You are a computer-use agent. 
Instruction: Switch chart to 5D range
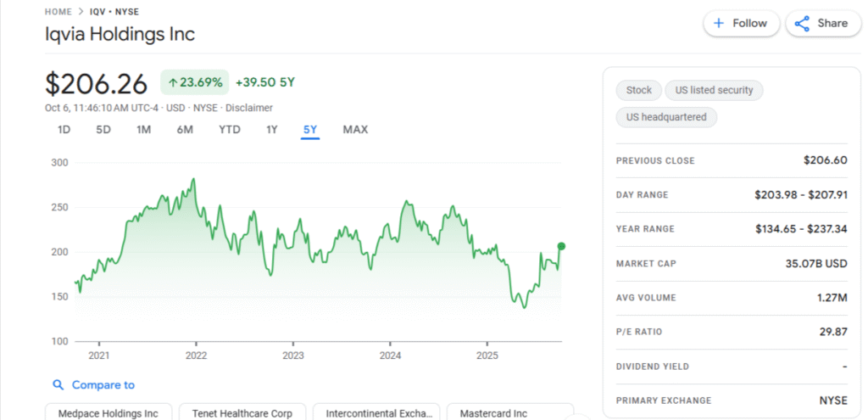pyautogui.click(x=103, y=130)
